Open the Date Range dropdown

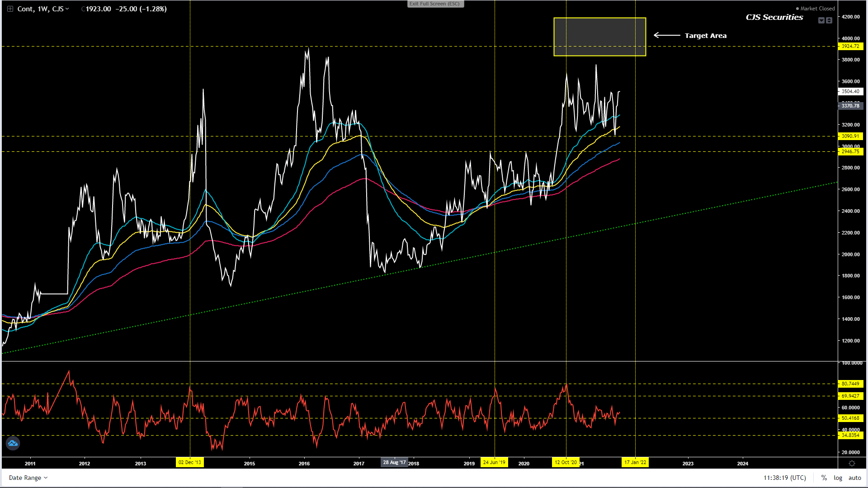tap(28, 478)
